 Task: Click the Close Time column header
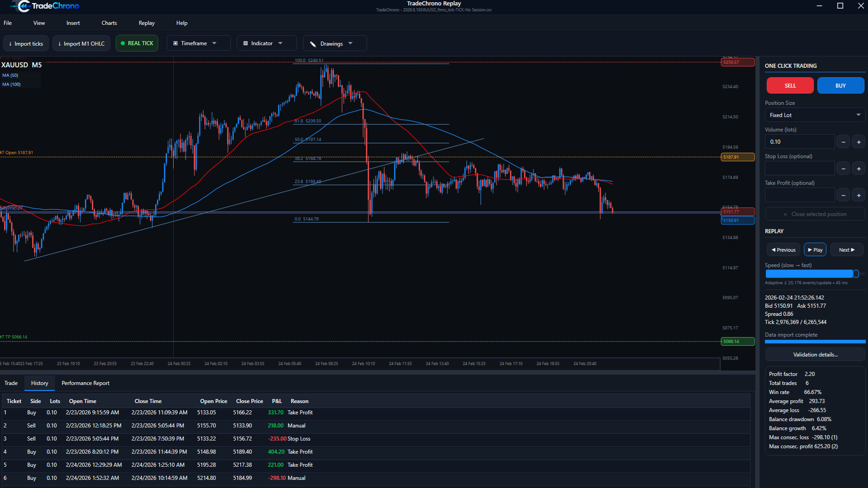148,401
